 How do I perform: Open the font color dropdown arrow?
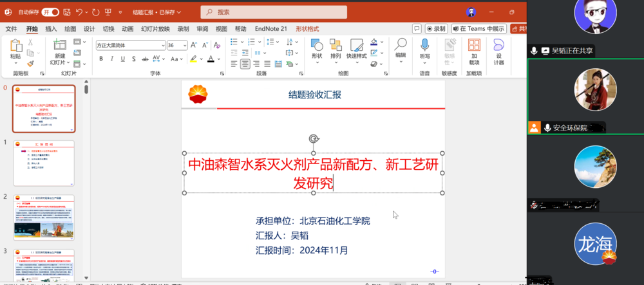pyautogui.click(x=220, y=59)
